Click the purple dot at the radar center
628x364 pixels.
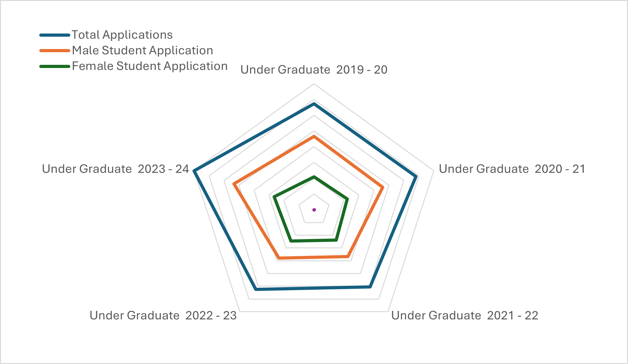[314, 210]
